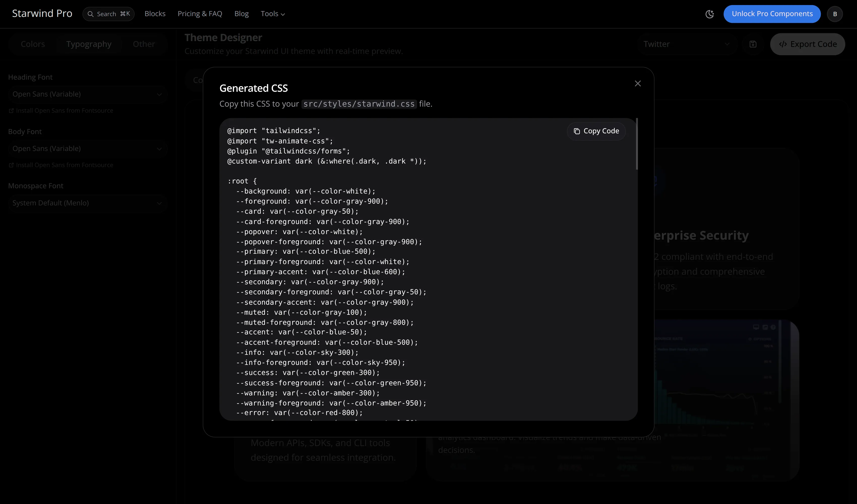
Task: Click code scrollbar in CSS dialog
Action: pos(637,144)
